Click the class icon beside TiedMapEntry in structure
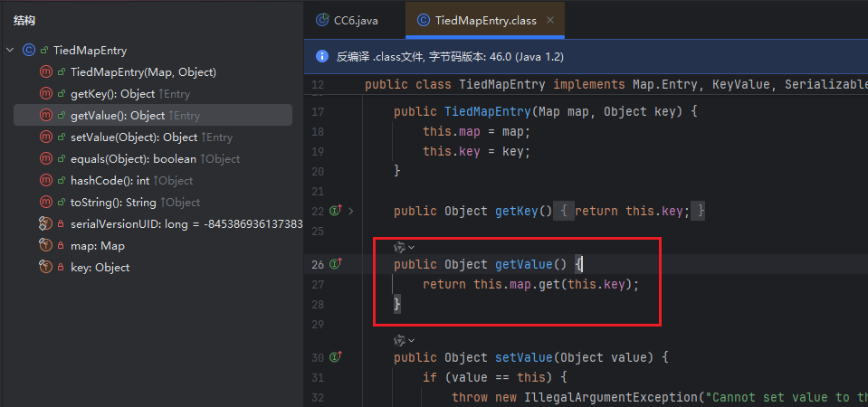 point(29,51)
